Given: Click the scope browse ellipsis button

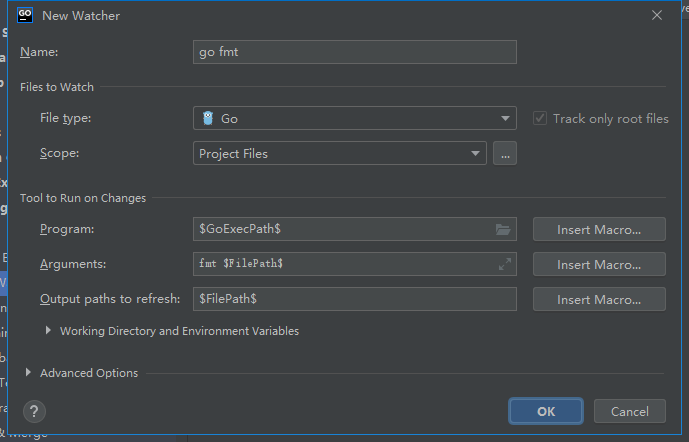Looking at the screenshot, I should 504,154.
